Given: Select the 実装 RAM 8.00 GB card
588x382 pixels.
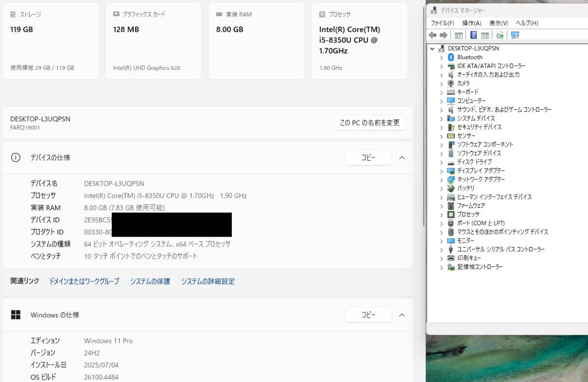Looking at the screenshot, I should (256, 41).
